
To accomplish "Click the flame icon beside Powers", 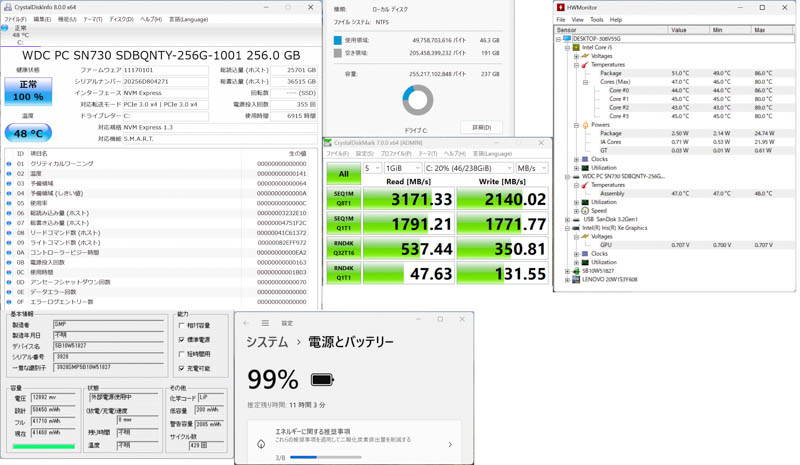I will (x=585, y=125).
